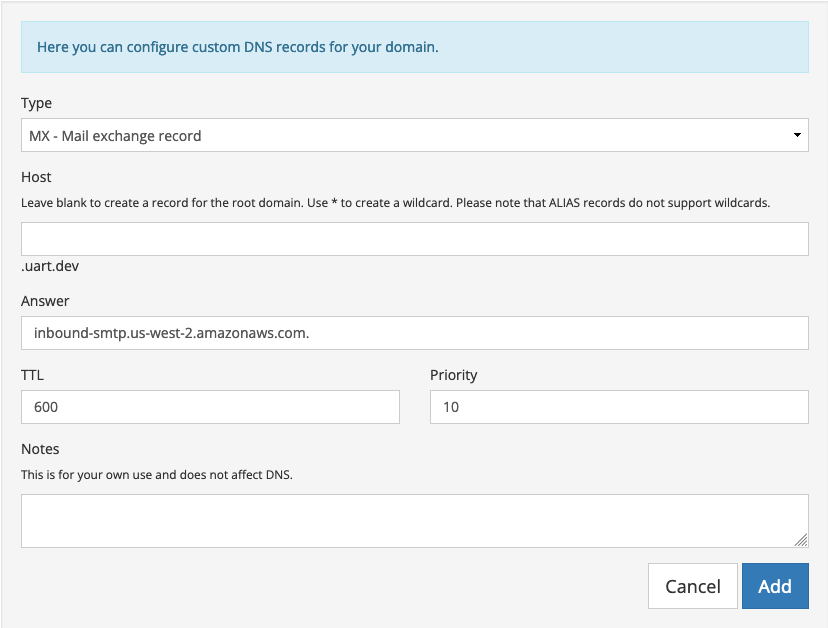
Task: Click the .uart.dev domain suffix text
Action: [x=52, y=267]
